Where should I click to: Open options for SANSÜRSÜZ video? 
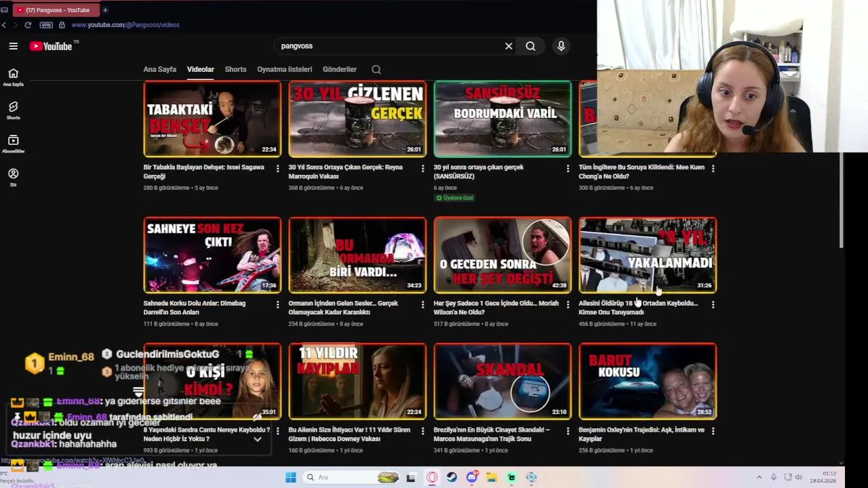(568, 168)
